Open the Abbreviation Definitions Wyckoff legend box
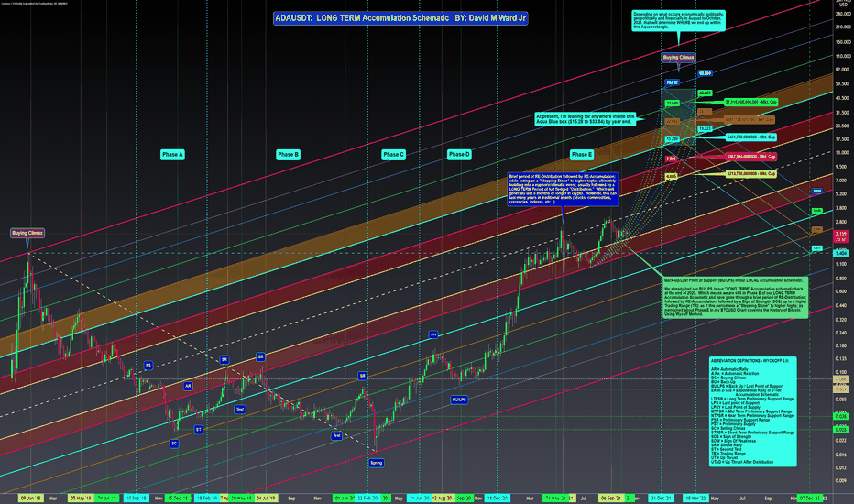Viewport: 854px width, 504px height. 752,411
